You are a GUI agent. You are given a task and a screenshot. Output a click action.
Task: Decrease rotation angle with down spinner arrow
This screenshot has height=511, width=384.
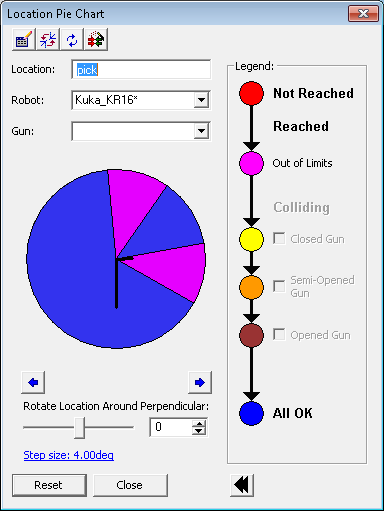(x=199, y=431)
